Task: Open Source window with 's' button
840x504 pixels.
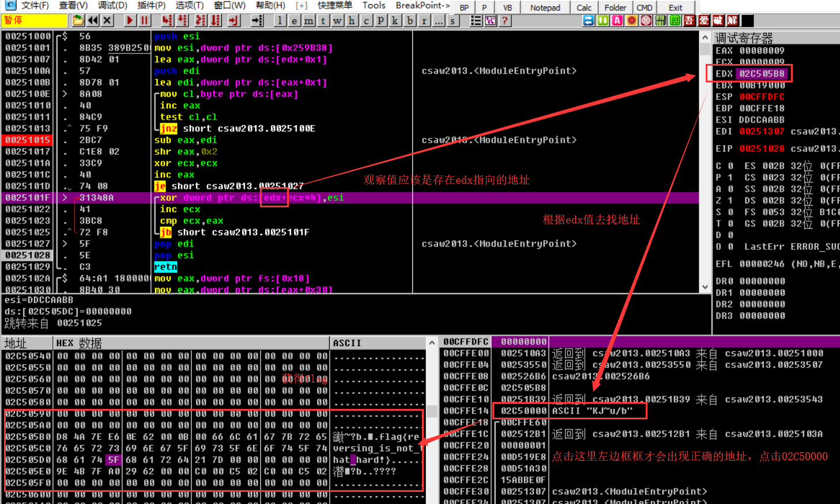Action: pos(453,21)
